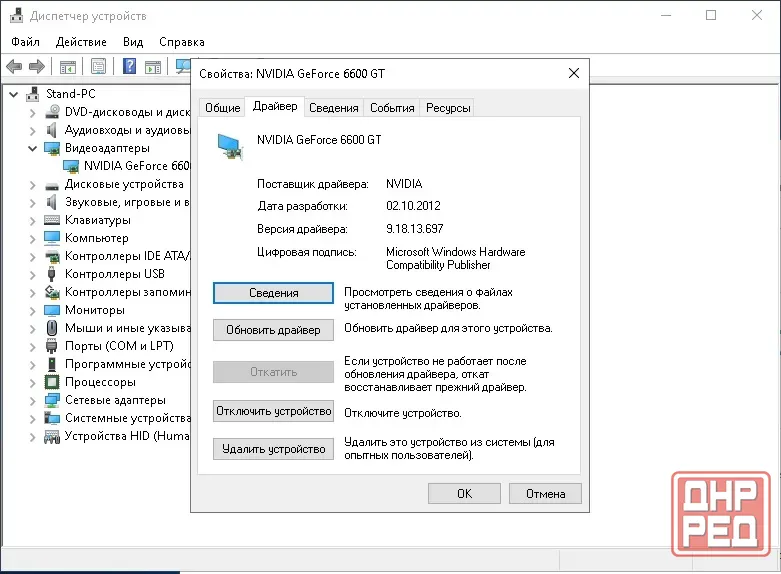Expand the Компьютер category
Image resolution: width=781 pixels, height=574 pixels.
click(x=32, y=239)
